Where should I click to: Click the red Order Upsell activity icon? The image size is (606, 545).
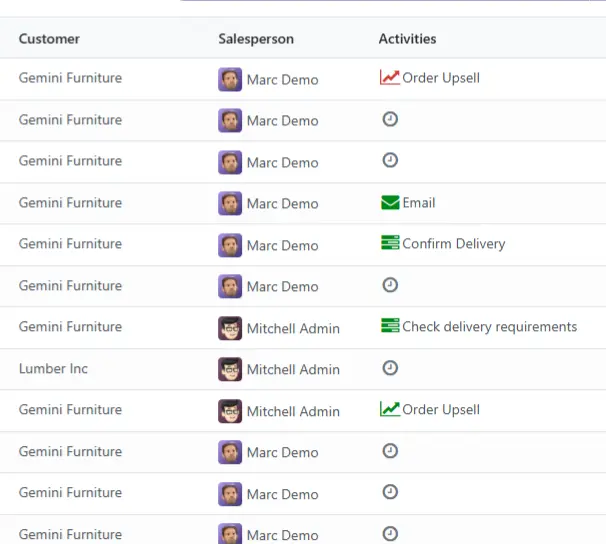coord(390,77)
